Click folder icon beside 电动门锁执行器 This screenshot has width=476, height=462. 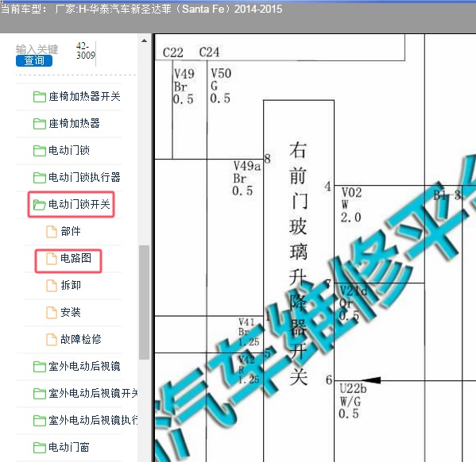coord(40,178)
